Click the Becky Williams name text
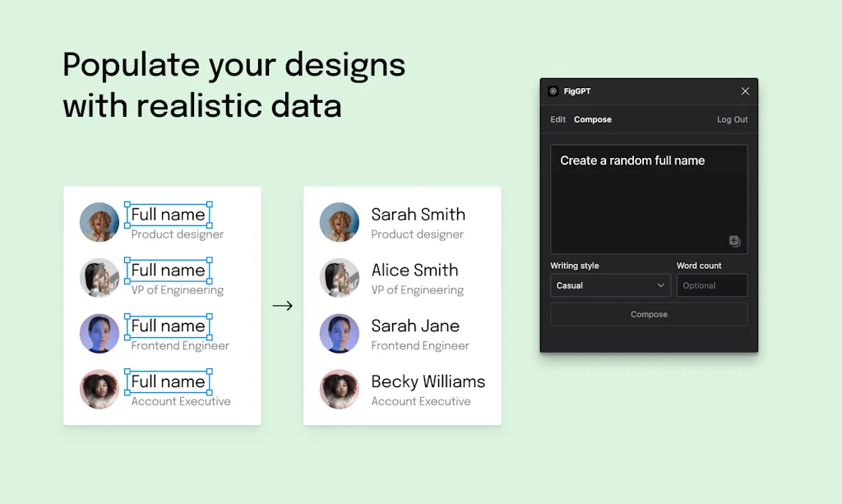The width and height of the screenshot is (842, 504). coord(428,381)
